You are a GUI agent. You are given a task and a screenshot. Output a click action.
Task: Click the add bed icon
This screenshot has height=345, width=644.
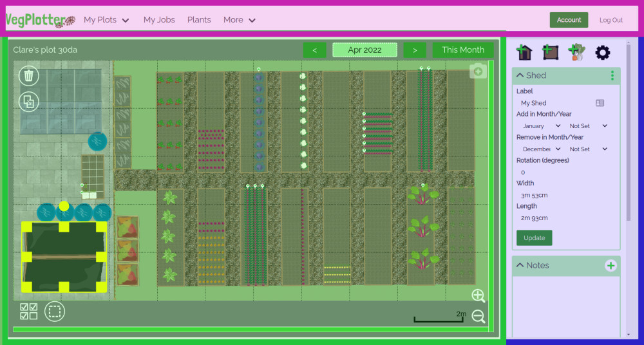[551, 52]
